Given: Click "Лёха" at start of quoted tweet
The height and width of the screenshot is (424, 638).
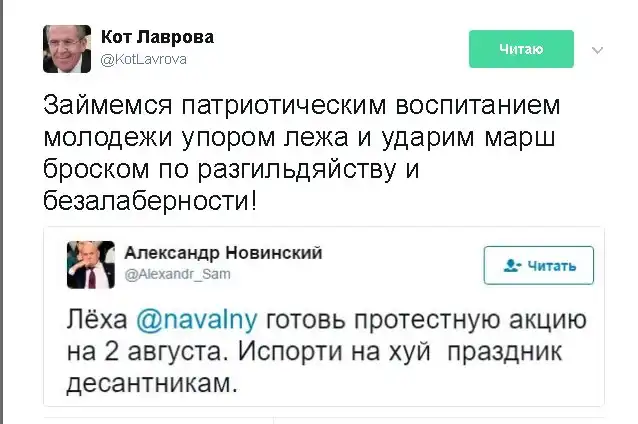Looking at the screenshot, I should pos(97,319).
